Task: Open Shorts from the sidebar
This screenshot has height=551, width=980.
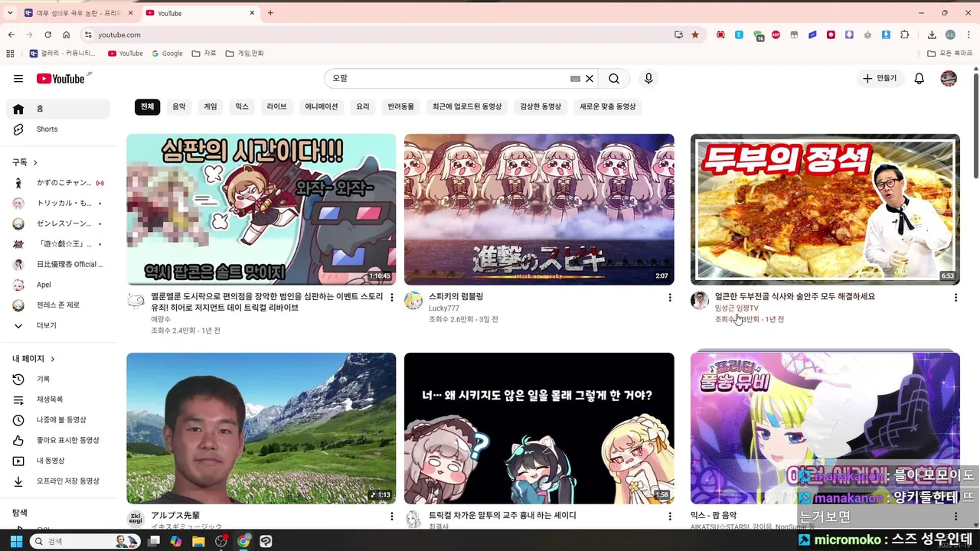Action: pos(58,129)
